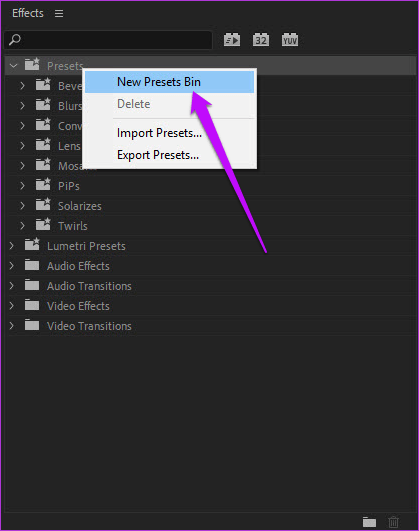Image resolution: width=419 pixels, height=531 pixels.
Task: Expand the Video Transitions folder
Action: click(12, 326)
